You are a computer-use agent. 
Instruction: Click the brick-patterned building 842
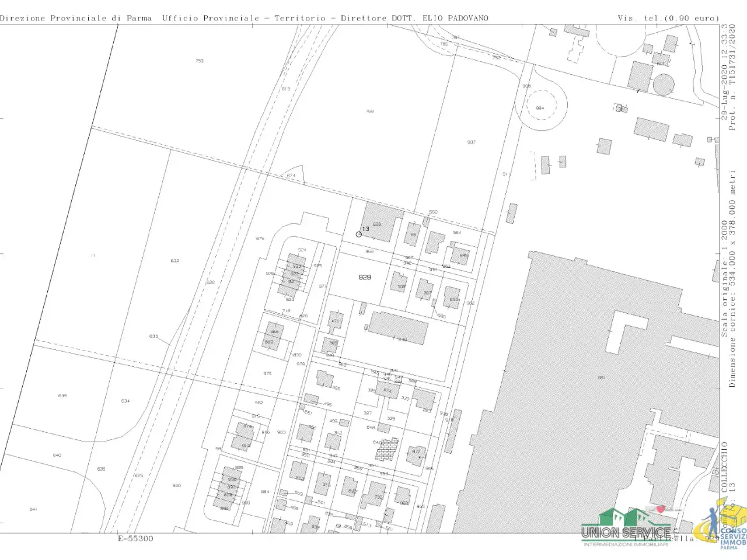(x=386, y=449)
